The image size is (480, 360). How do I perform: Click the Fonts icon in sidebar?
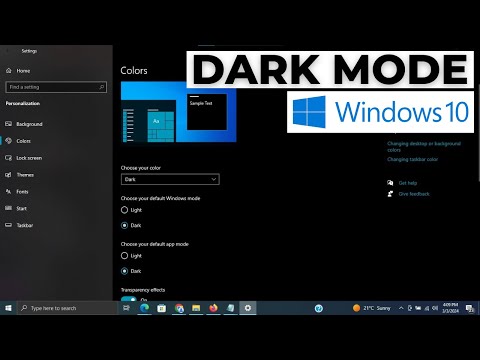(8, 191)
